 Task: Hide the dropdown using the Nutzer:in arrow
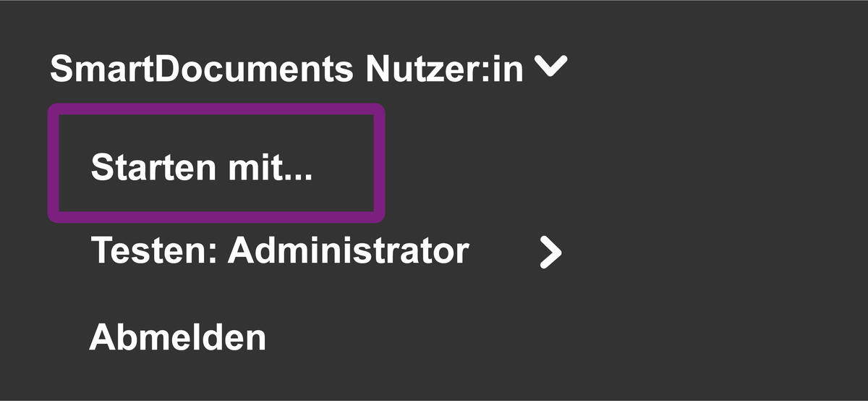pos(551,67)
